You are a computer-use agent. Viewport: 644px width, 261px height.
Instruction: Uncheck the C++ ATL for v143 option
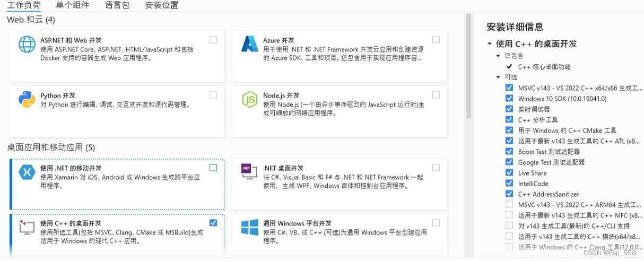point(509,141)
